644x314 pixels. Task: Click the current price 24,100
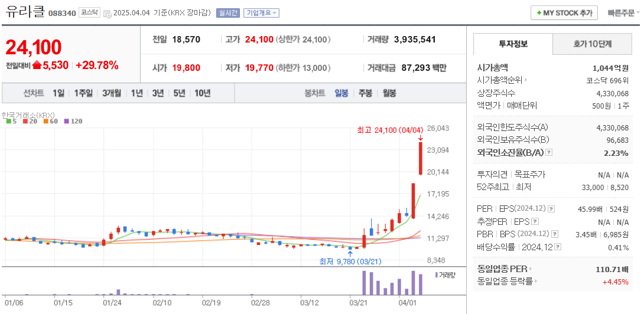[34, 47]
